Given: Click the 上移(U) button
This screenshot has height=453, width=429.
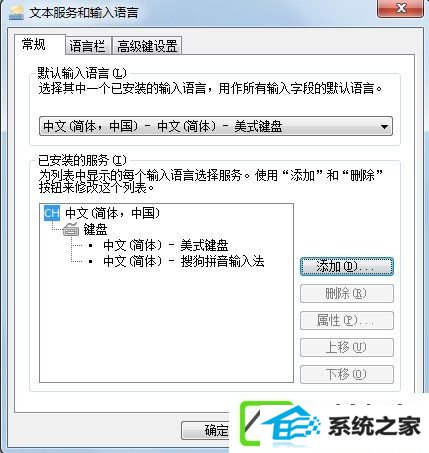Looking at the screenshot, I should pos(347,347).
